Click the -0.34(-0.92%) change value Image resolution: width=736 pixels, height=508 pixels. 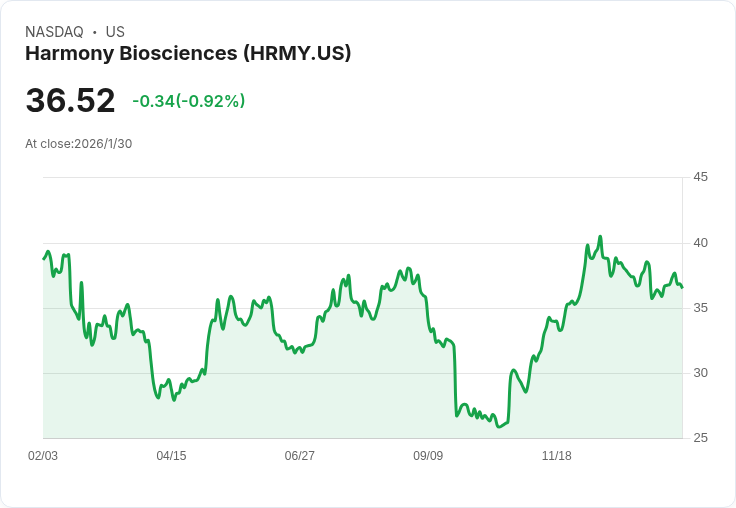coord(189,101)
